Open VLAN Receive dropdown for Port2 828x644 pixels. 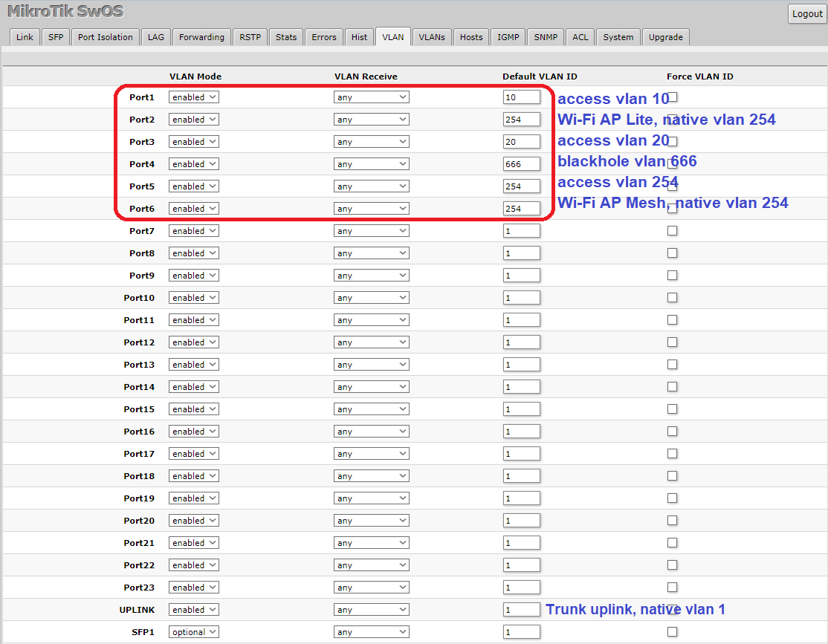[x=371, y=120]
